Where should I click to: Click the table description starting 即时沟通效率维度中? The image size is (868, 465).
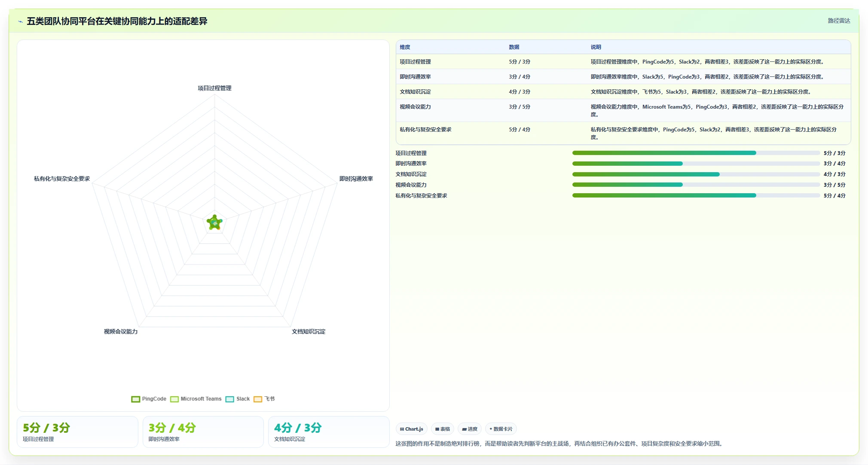tap(708, 77)
